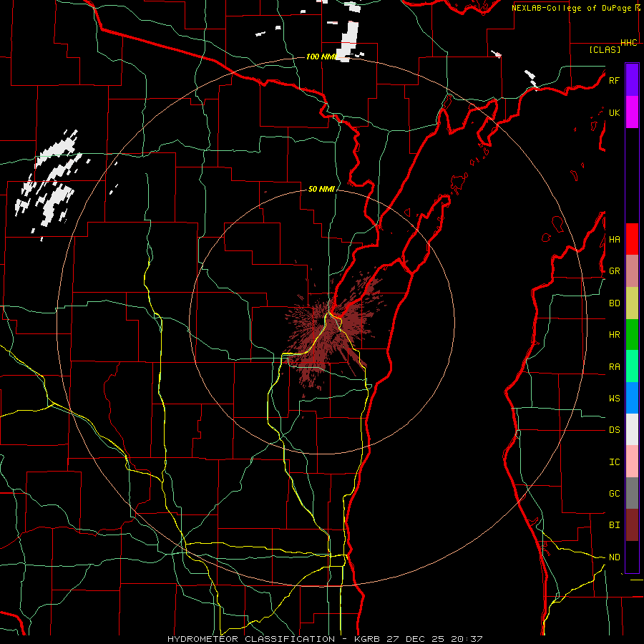Click the WS legend label

[614, 399]
